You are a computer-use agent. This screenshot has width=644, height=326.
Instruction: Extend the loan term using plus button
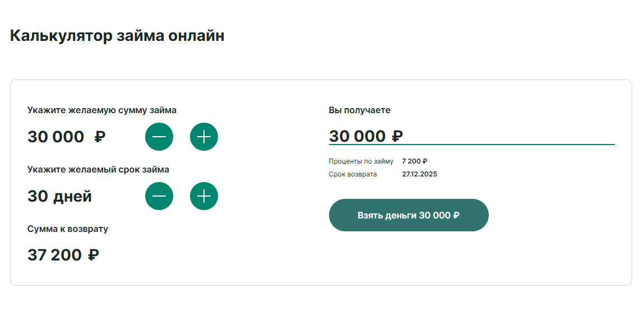204,196
